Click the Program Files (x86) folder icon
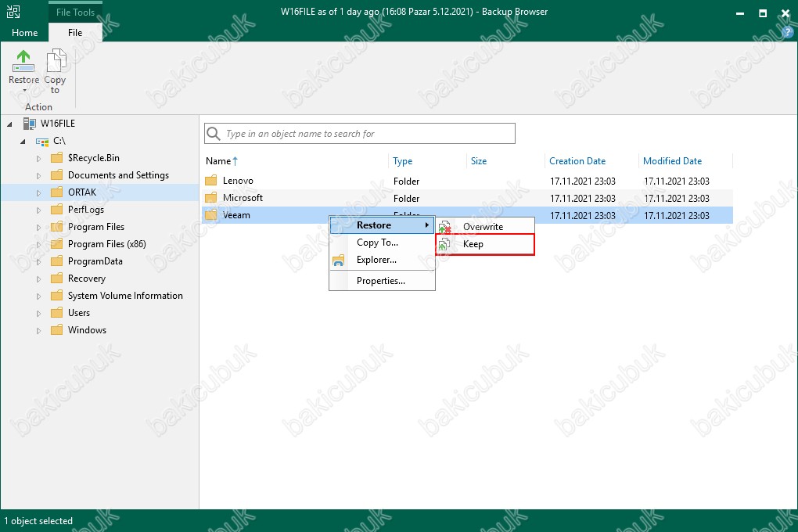798x532 pixels. pos(57,244)
